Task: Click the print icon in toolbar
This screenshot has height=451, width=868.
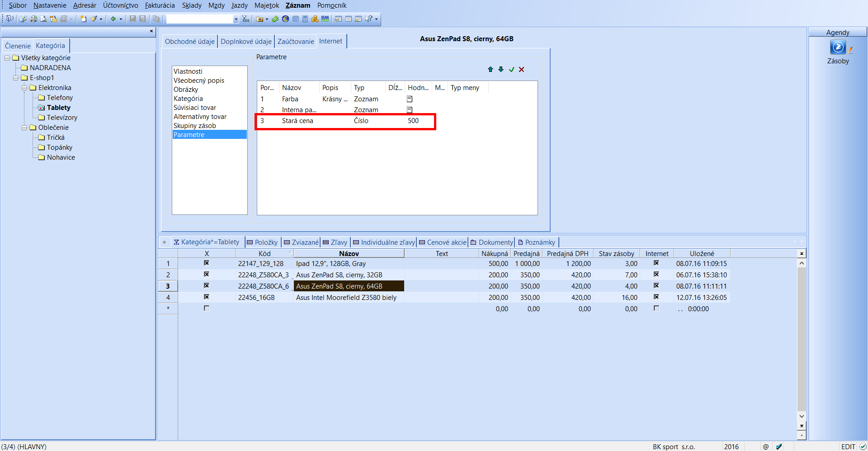Action: point(33,19)
